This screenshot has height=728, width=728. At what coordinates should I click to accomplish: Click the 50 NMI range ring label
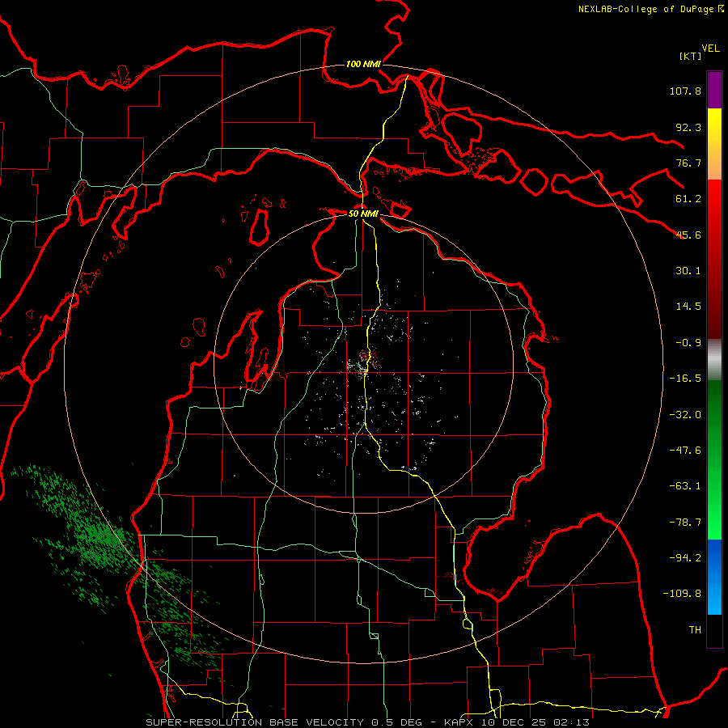point(363,214)
